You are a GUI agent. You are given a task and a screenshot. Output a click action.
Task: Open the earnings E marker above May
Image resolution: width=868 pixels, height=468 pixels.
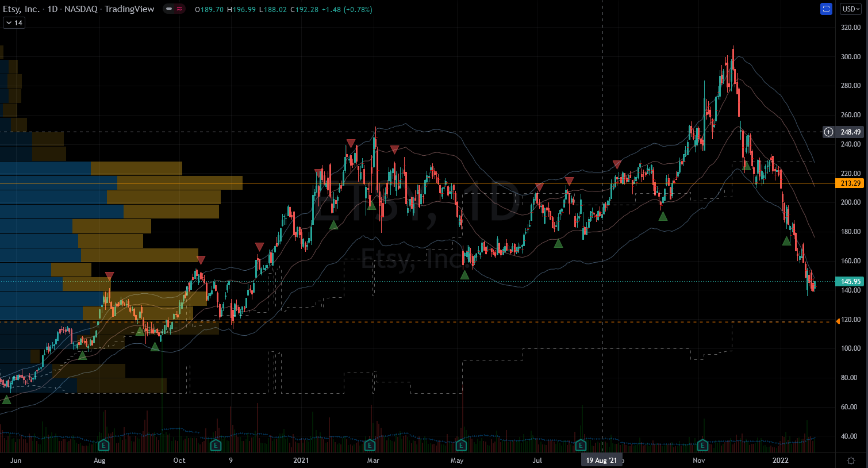460,445
